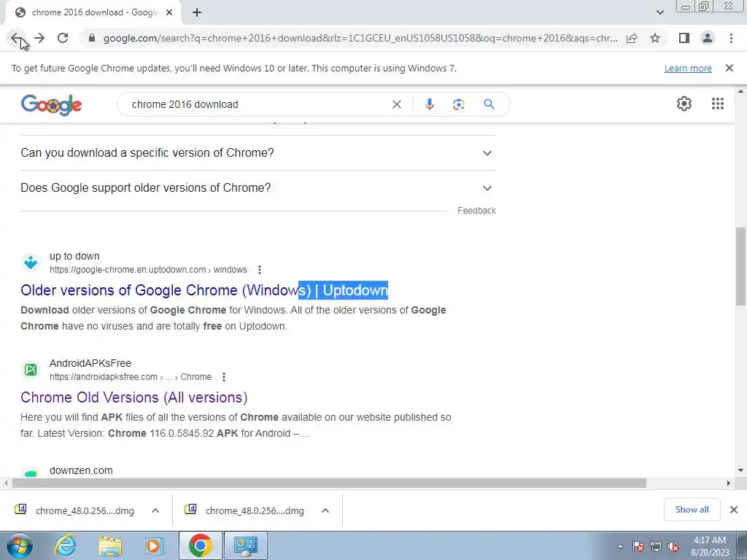
Task: Click the androidapksfree.com URL
Action: (x=131, y=377)
